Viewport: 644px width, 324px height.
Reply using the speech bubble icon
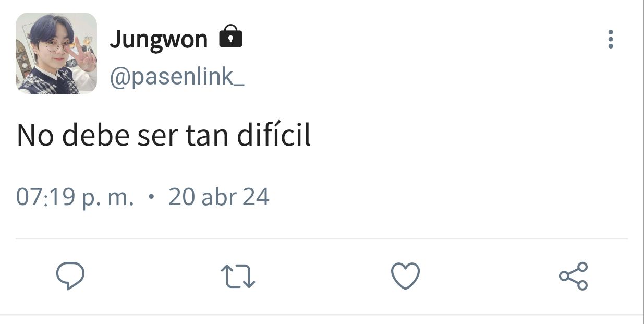click(x=70, y=276)
